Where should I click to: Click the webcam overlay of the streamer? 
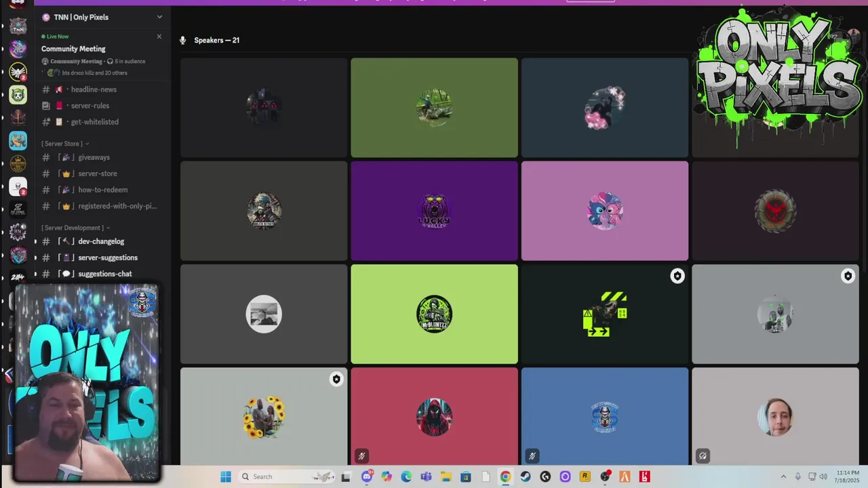(87, 383)
